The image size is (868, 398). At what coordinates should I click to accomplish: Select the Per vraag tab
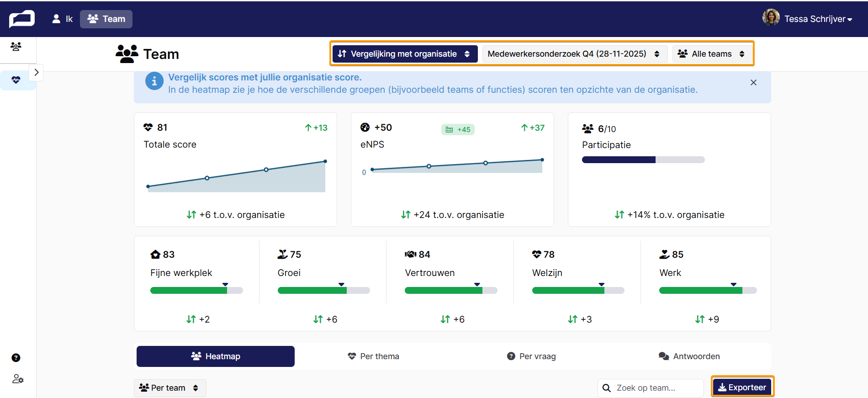coord(532,356)
